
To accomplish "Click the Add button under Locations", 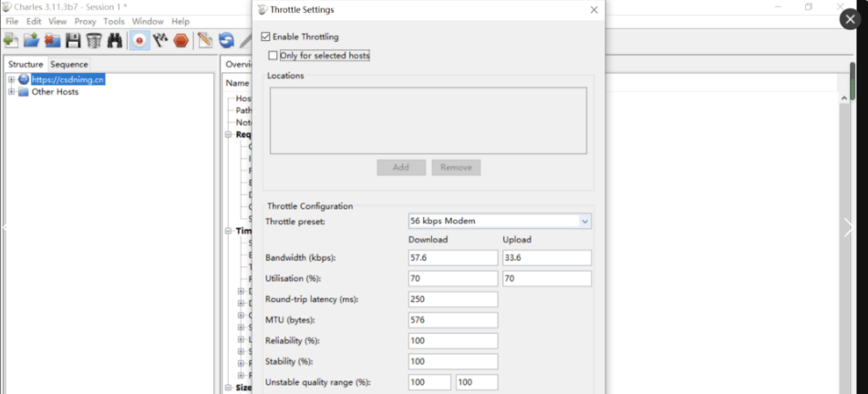I will coord(401,167).
